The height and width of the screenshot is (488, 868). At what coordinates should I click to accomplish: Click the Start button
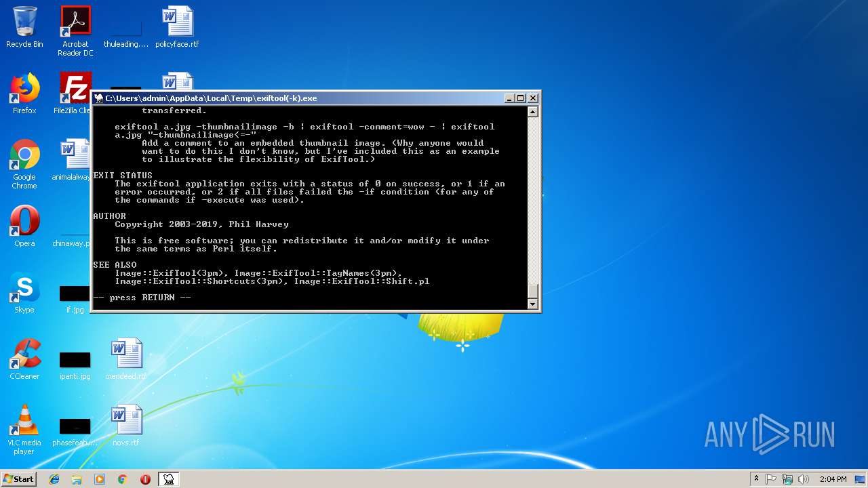19,479
